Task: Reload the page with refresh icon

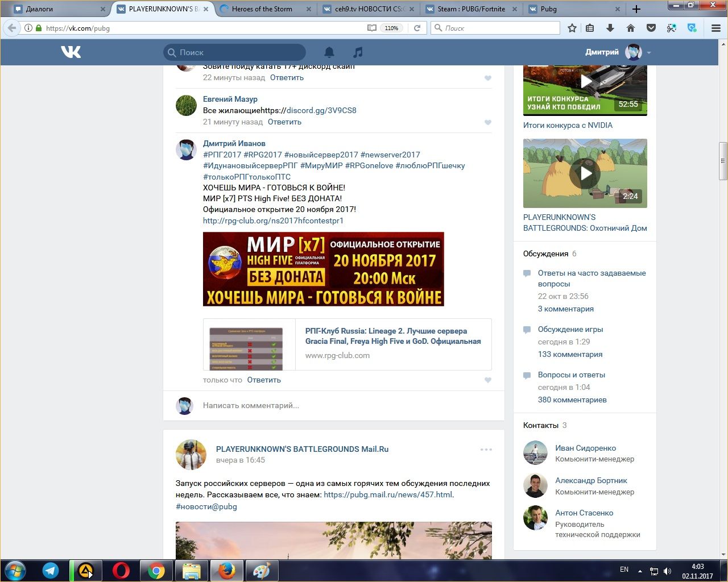Action: coord(417,28)
